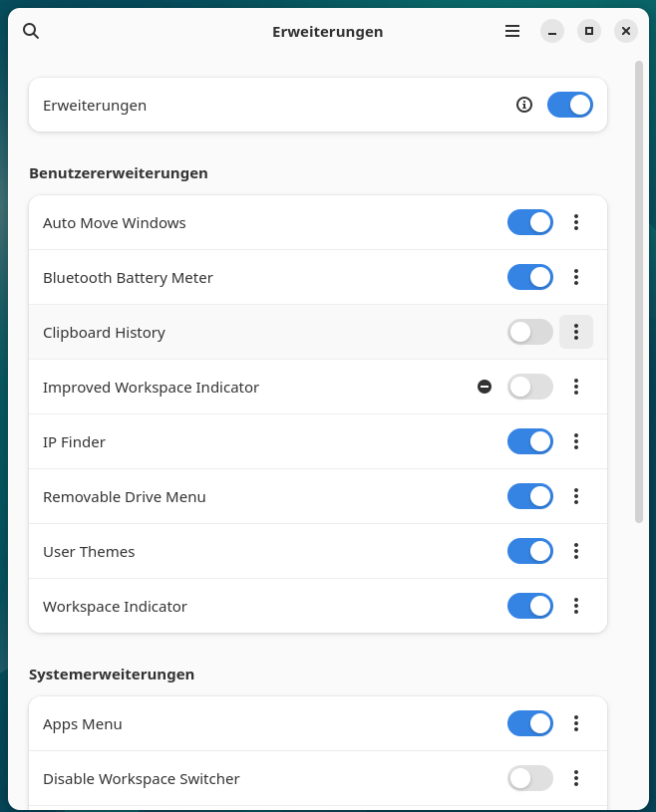Open the Clipboard History options dropdown
656x812 pixels.
(576, 332)
